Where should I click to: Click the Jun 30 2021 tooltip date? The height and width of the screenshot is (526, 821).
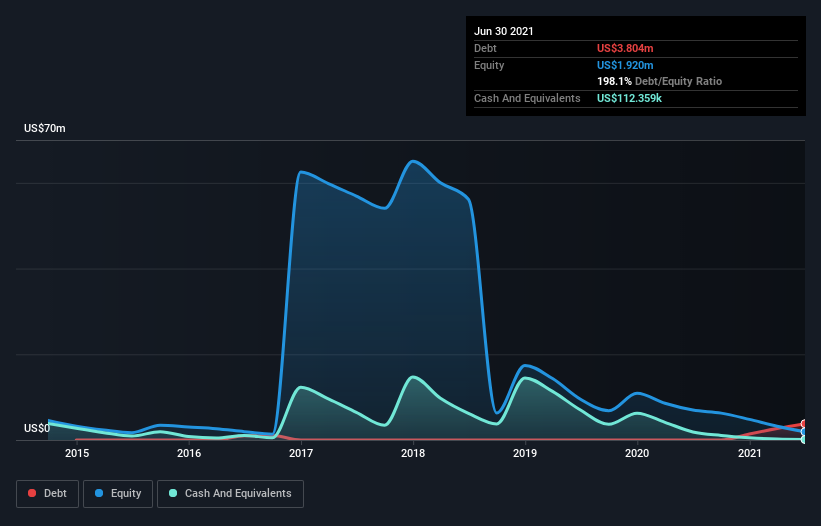[504, 31]
